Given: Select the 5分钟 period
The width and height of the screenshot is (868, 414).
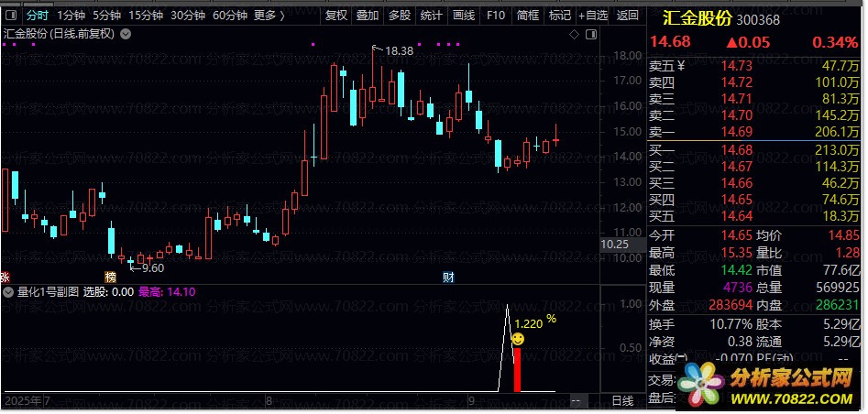Looking at the screenshot, I should point(106,16).
